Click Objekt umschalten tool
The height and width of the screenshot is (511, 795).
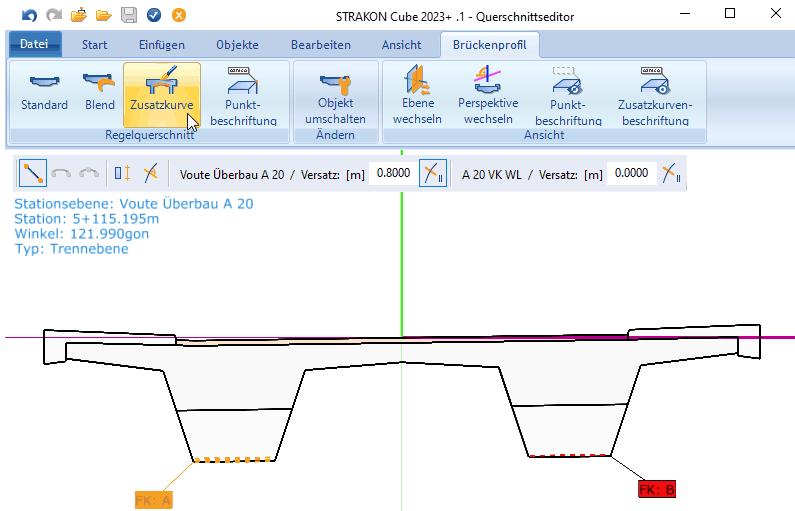click(x=335, y=95)
